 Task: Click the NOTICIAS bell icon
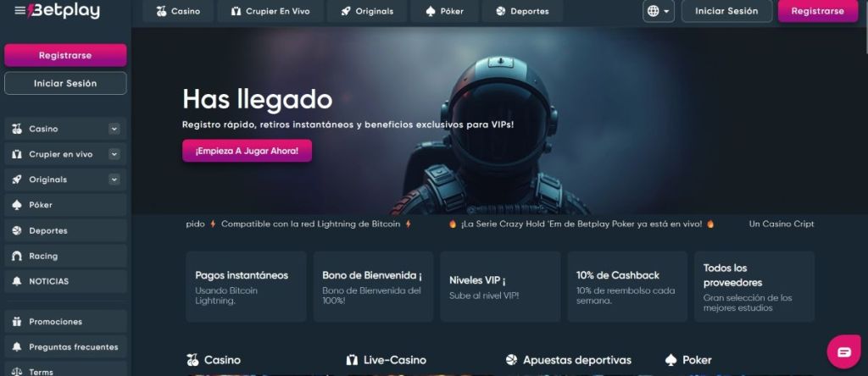coord(17,281)
